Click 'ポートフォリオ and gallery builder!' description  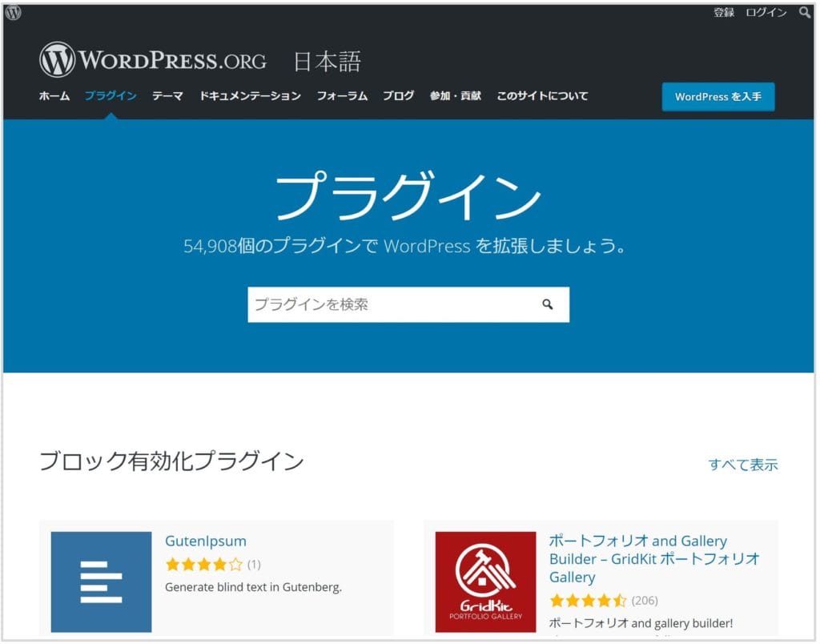tap(641, 623)
